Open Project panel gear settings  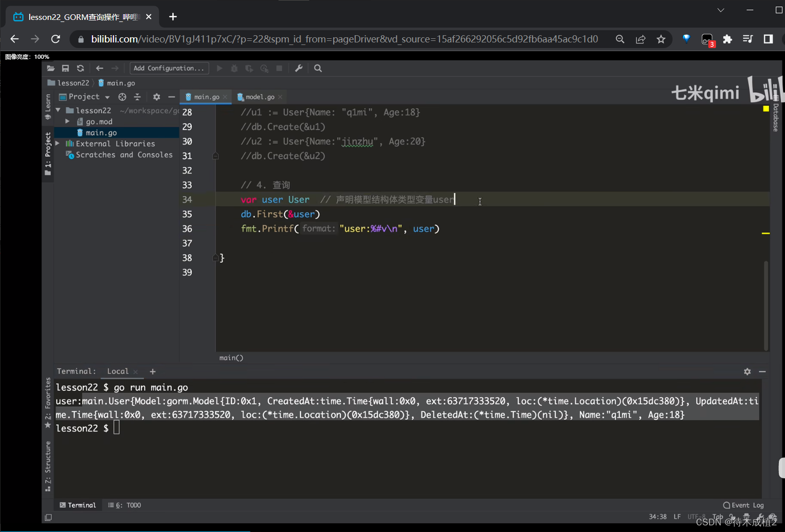pyautogui.click(x=156, y=97)
